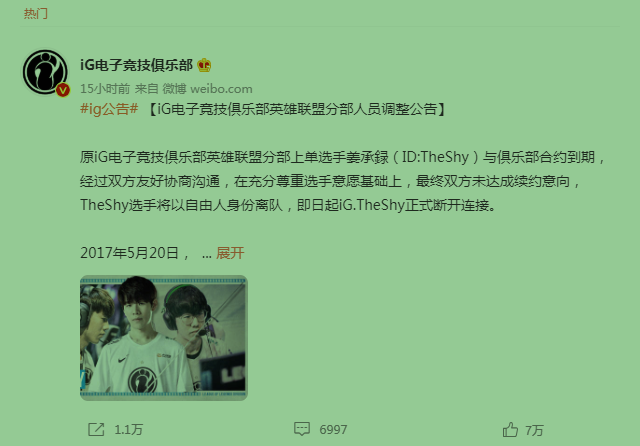Screen dimensions: 640x446
Task: Click the TheShy announcement body paragraph
Action: (x=342, y=181)
